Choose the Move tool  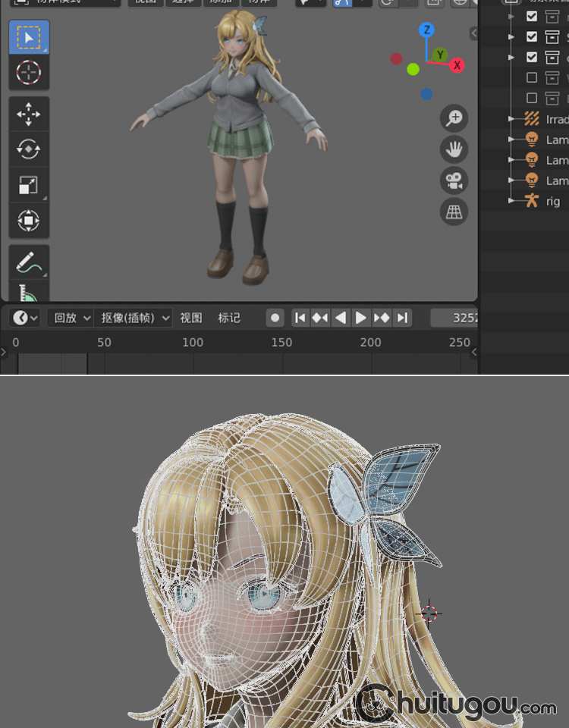[x=29, y=115]
